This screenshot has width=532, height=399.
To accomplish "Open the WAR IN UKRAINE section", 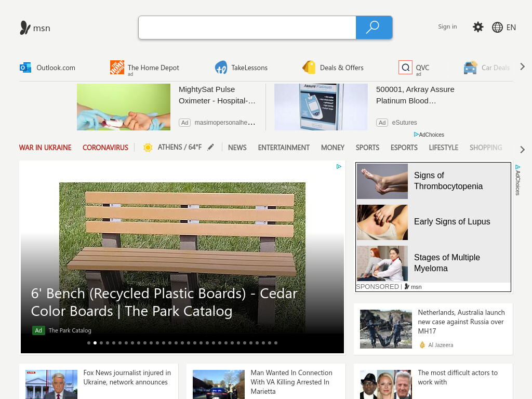I will tap(45, 148).
